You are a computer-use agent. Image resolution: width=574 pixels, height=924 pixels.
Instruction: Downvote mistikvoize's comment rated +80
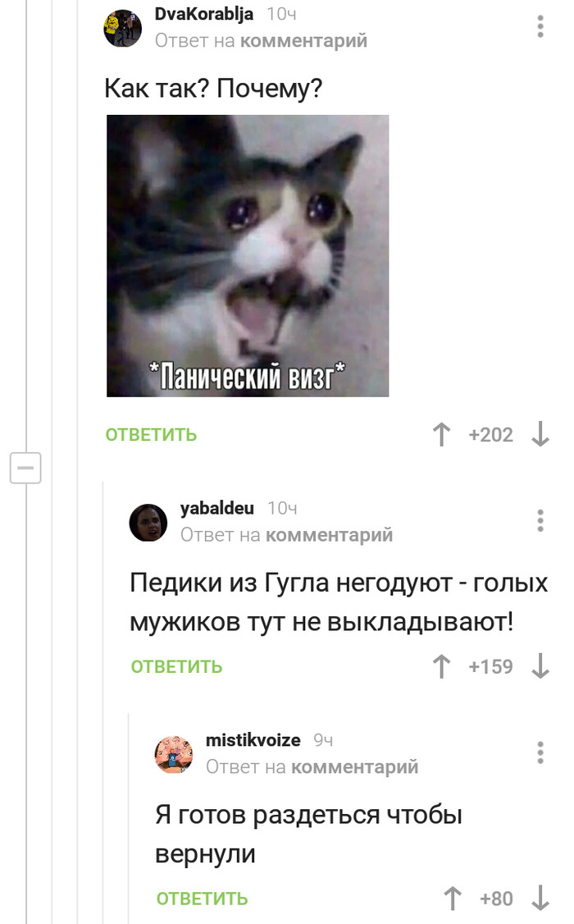[540, 898]
